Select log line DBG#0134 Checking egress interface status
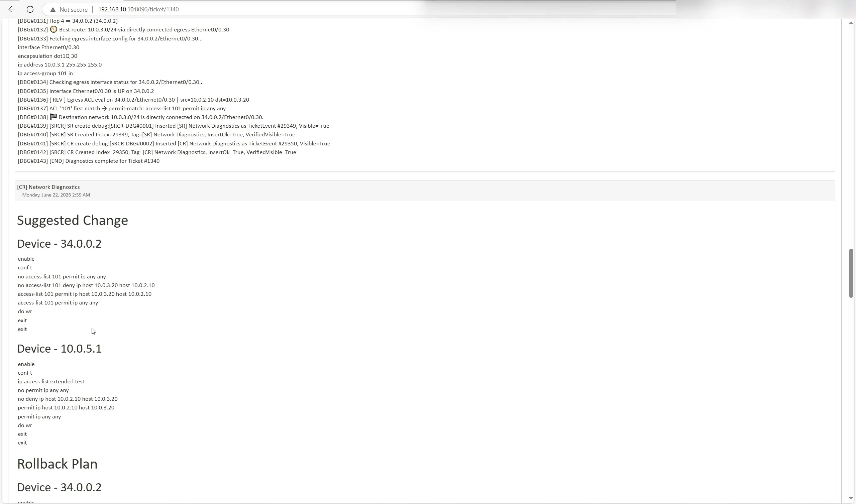The height and width of the screenshot is (504, 856). (111, 82)
